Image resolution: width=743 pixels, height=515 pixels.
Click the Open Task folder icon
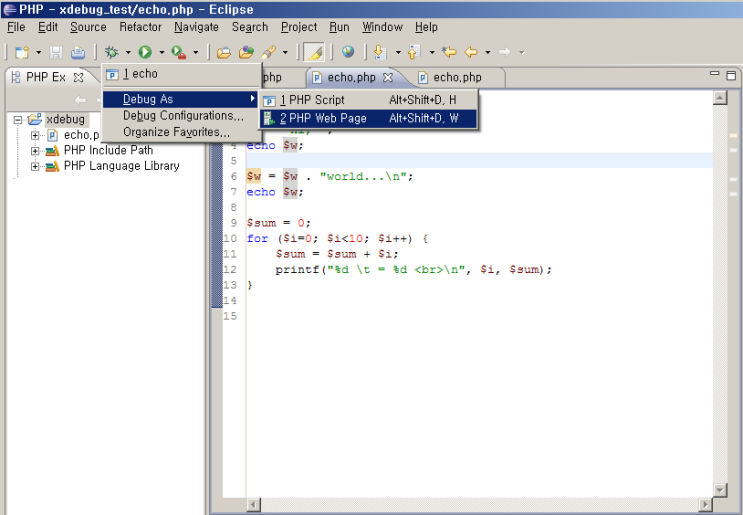[x=246, y=52]
